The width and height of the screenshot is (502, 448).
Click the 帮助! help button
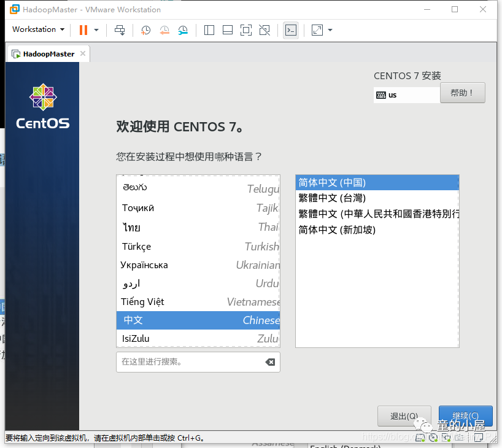pos(462,93)
